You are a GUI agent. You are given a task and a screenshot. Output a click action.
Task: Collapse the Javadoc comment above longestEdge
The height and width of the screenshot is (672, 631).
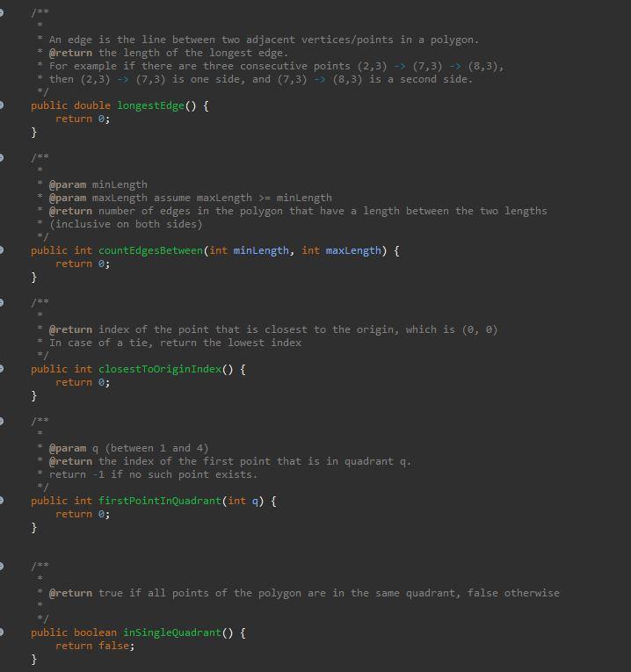coord(1,12)
